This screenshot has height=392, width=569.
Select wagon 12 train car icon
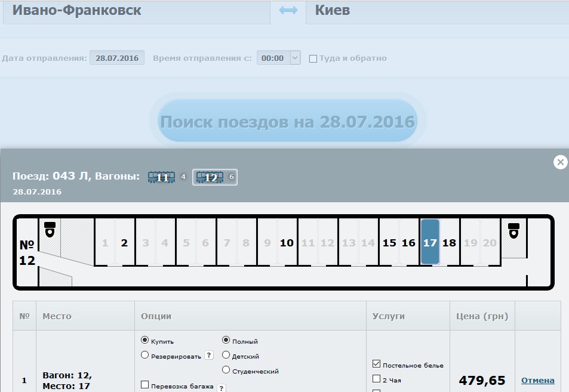[x=210, y=177]
